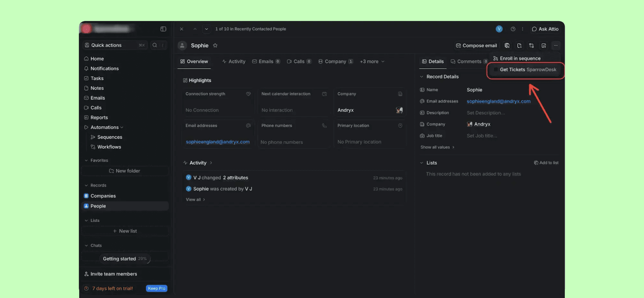Open Andryx company in Record Details

click(x=479, y=124)
